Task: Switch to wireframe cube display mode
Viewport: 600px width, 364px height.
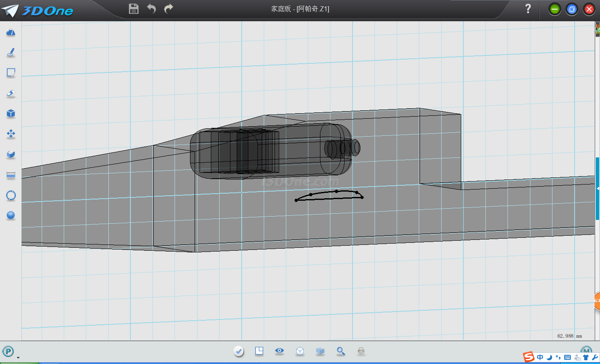Action: pos(300,351)
